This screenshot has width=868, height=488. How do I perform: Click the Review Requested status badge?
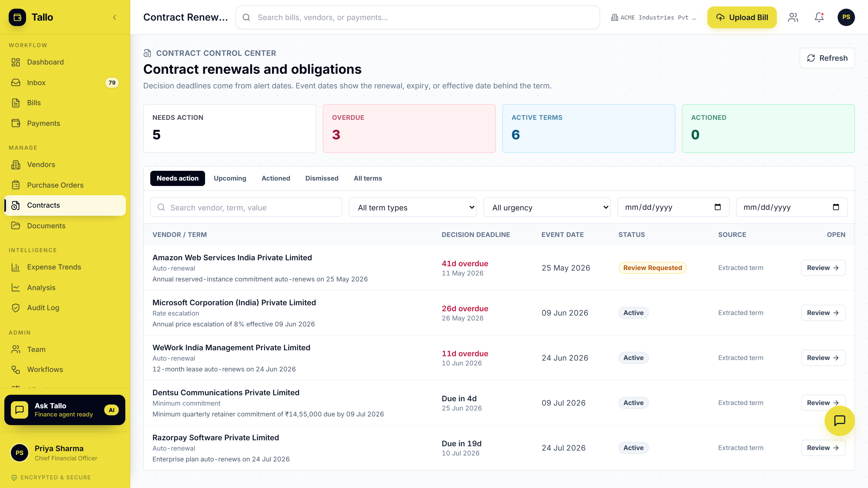(652, 268)
